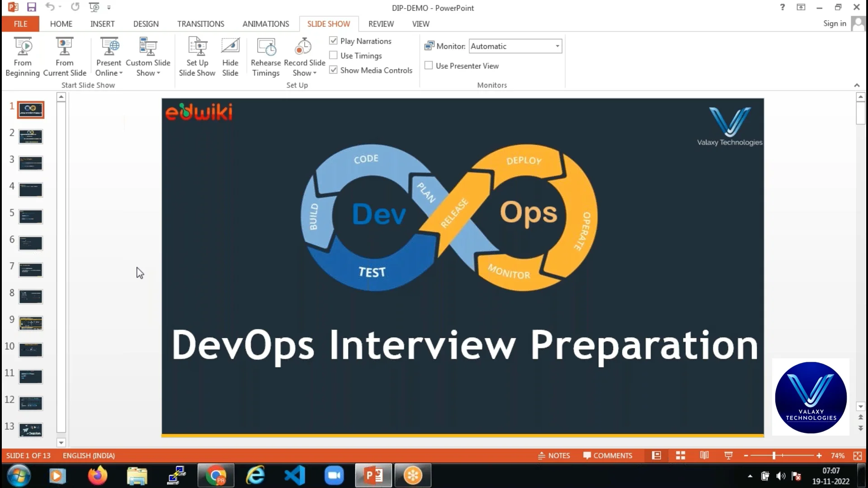Open Firefox from the taskbar
The height and width of the screenshot is (488, 868).
(x=97, y=475)
